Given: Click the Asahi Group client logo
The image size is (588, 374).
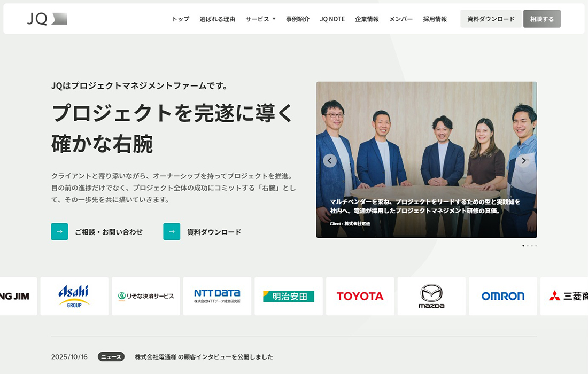Looking at the screenshot, I should point(74,296).
